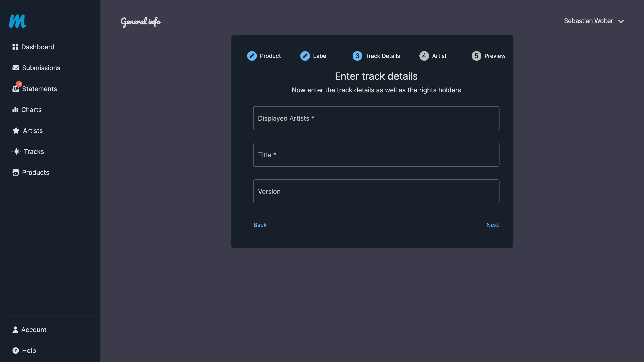Image resolution: width=644 pixels, height=362 pixels.
Task: Go to Product step pencil icon
Action: [252, 56]
